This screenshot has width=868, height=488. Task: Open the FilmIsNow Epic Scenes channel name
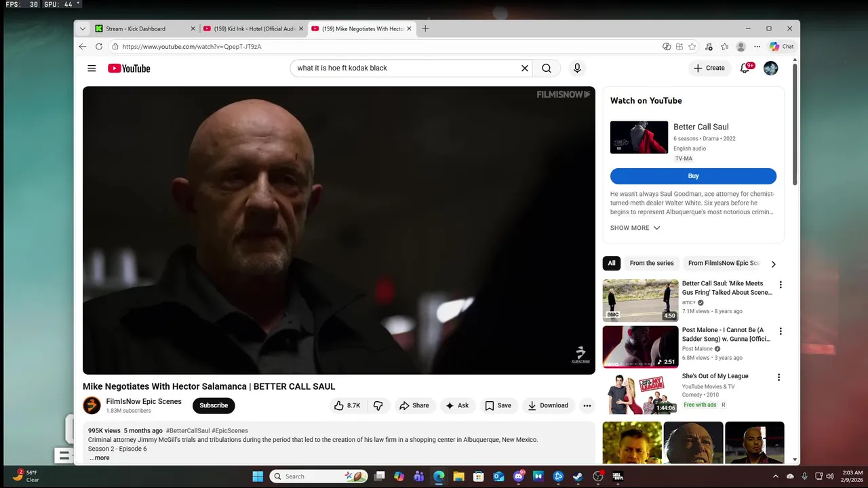144,401
